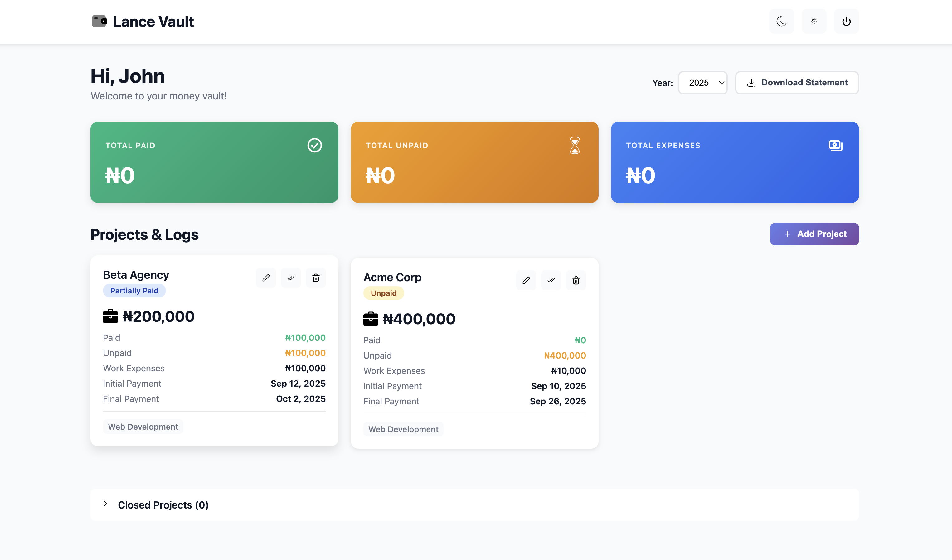This screenshot has width=952, height=560.
Task: Click the Partially Paid status badge
Action: [134, 290]
